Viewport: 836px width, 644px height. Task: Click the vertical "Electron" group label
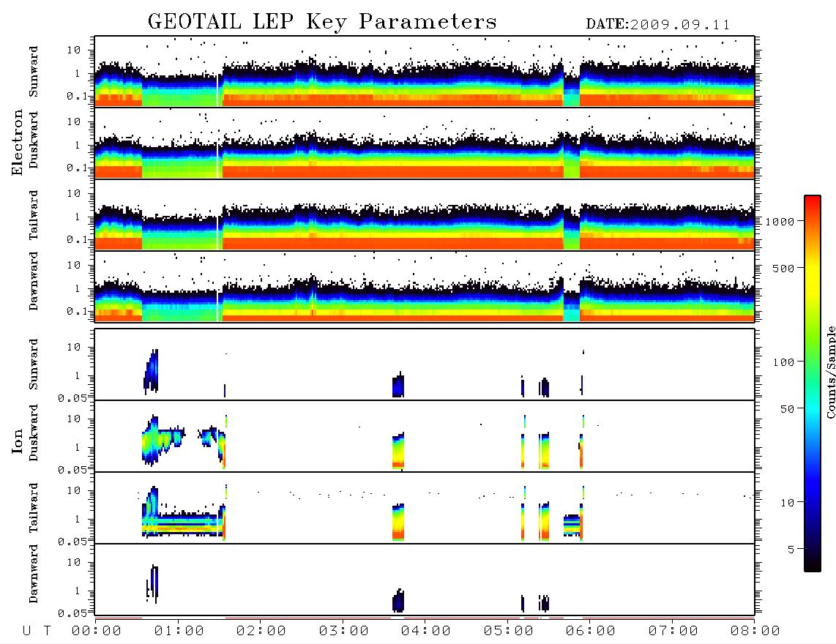click(x=17, y=142)
